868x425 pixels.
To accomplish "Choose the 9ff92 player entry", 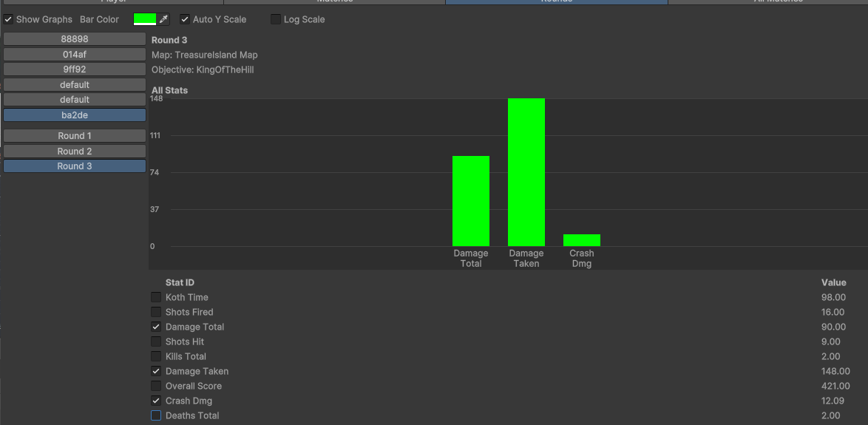I will click(x=75, y=69).
